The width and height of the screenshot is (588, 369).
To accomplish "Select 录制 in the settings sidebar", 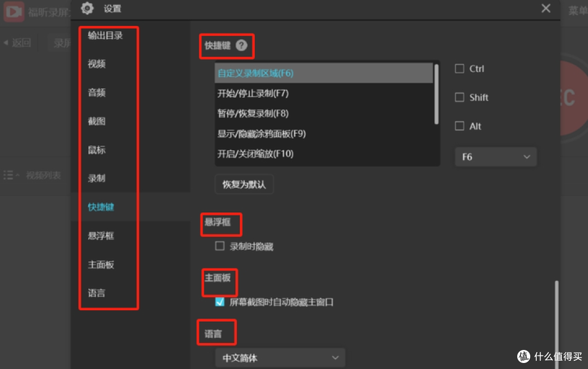I will coord(96,179).
